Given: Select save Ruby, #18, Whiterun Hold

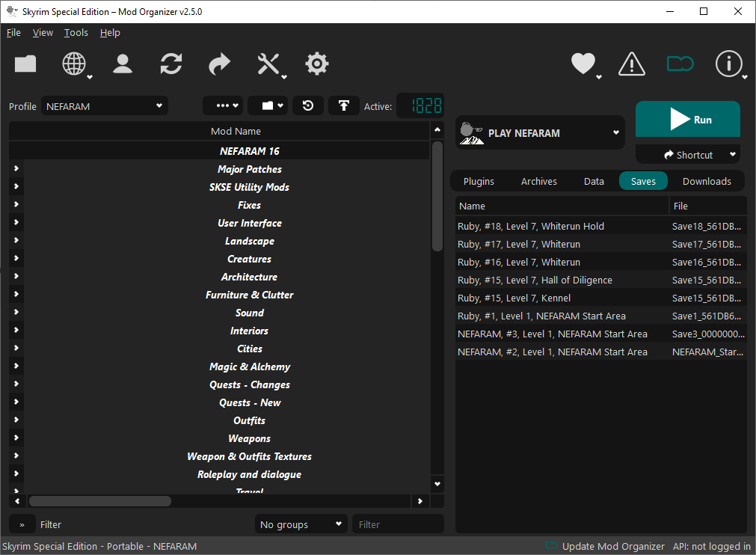Looking at the screenshot, I should [x=600, y=226].
